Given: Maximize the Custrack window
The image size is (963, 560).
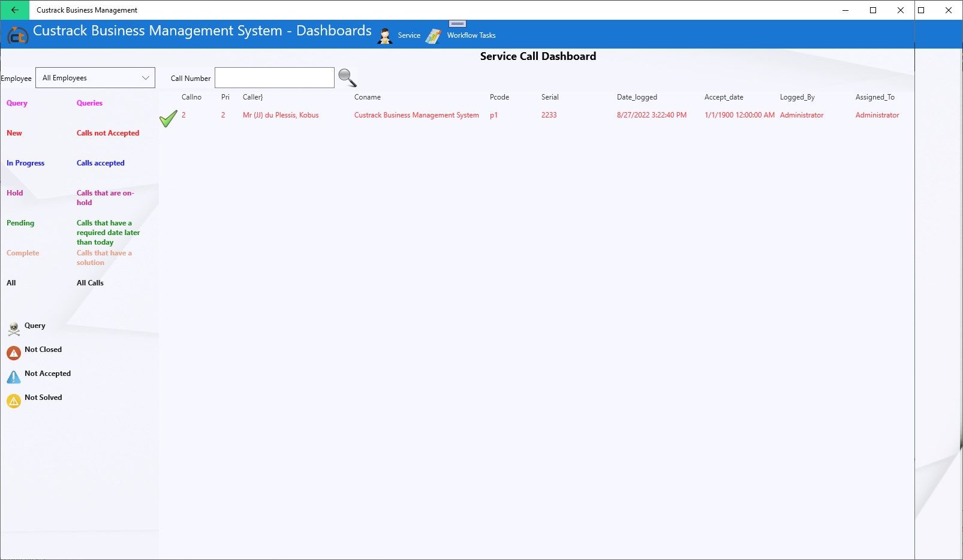Looking at the screenshot, I should coord(873,10).
